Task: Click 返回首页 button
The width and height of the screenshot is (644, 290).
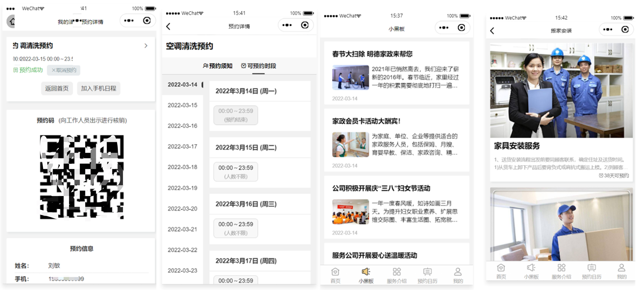Action: pos(57,88)
